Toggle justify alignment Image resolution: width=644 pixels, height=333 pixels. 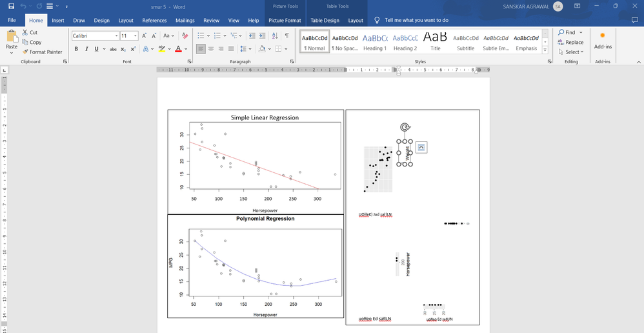click(x=231, y=49)
